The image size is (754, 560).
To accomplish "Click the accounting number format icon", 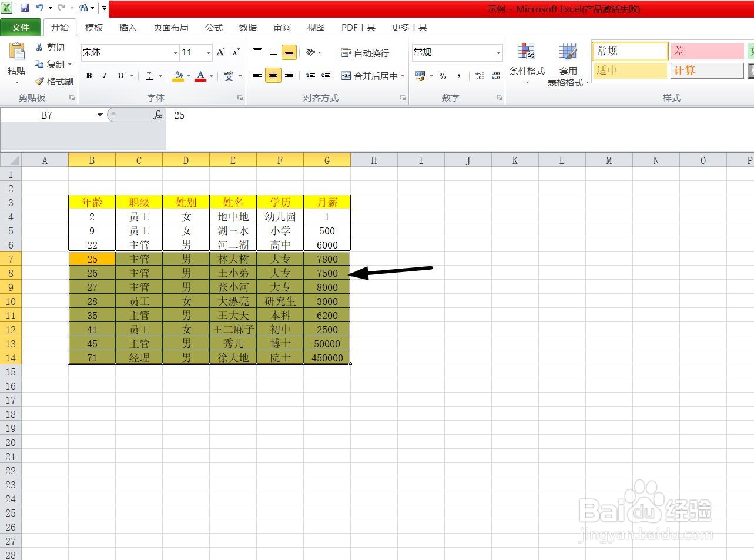I will pos(420,76).
